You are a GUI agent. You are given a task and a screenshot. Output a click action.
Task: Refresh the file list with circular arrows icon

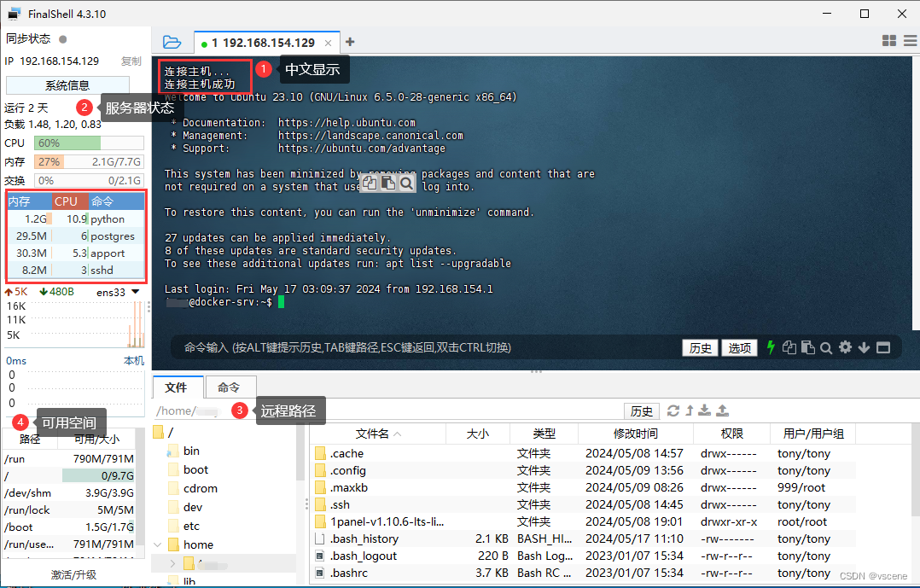click(673, 410)
